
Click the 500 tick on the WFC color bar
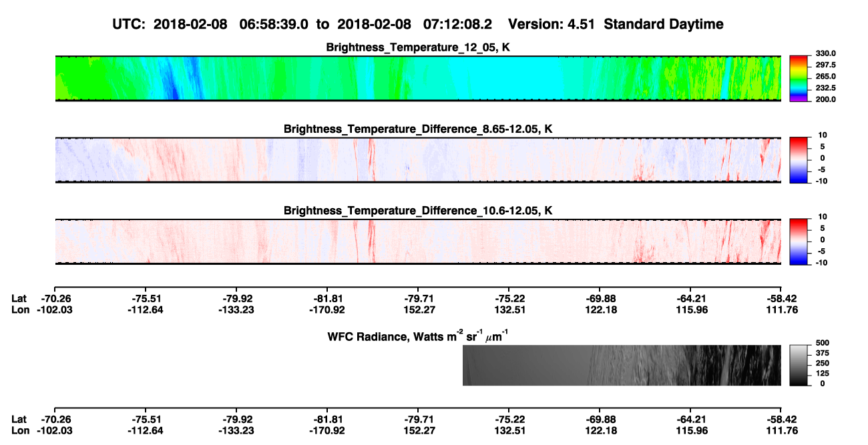click(821, 344)
